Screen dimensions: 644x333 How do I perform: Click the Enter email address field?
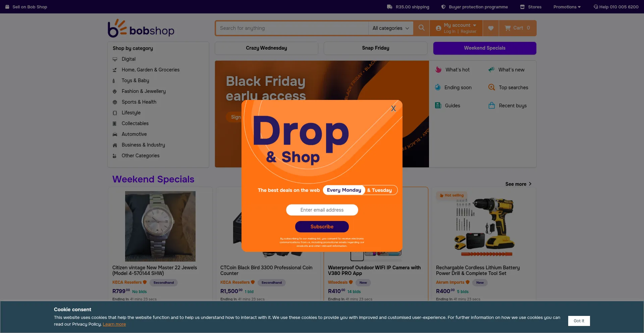(x=322, y=210)
